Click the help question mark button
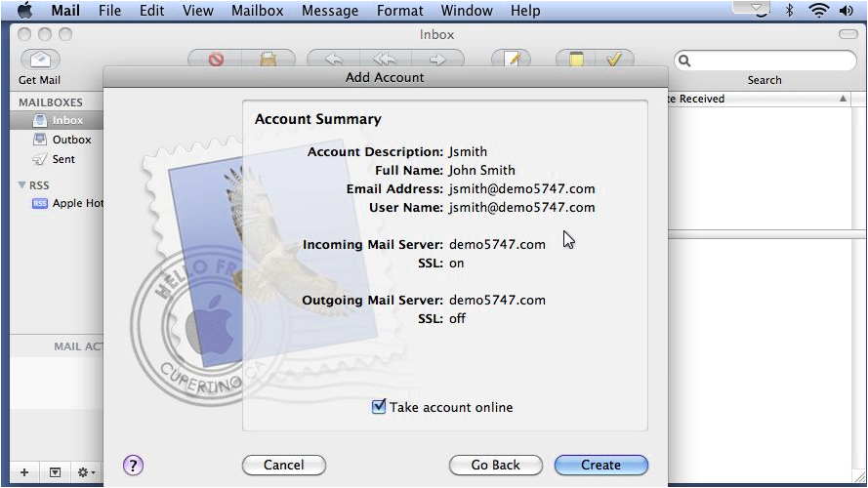The width and height of the screenshot is (868, 488). (133, 465)
